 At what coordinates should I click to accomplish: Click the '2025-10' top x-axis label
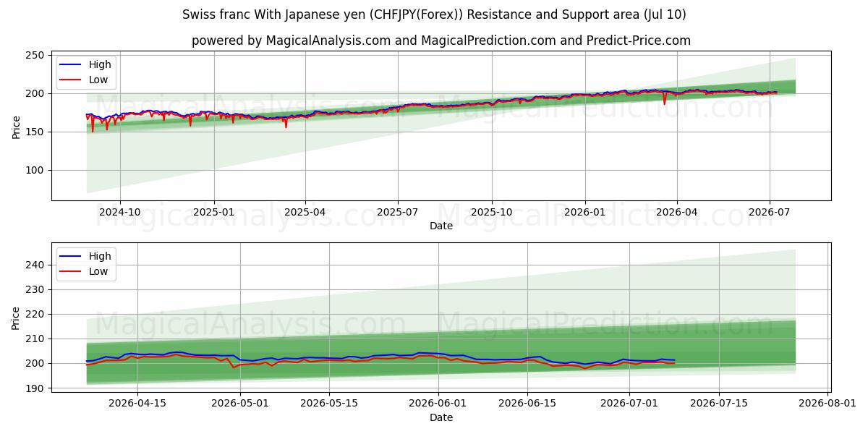[492, 212]
